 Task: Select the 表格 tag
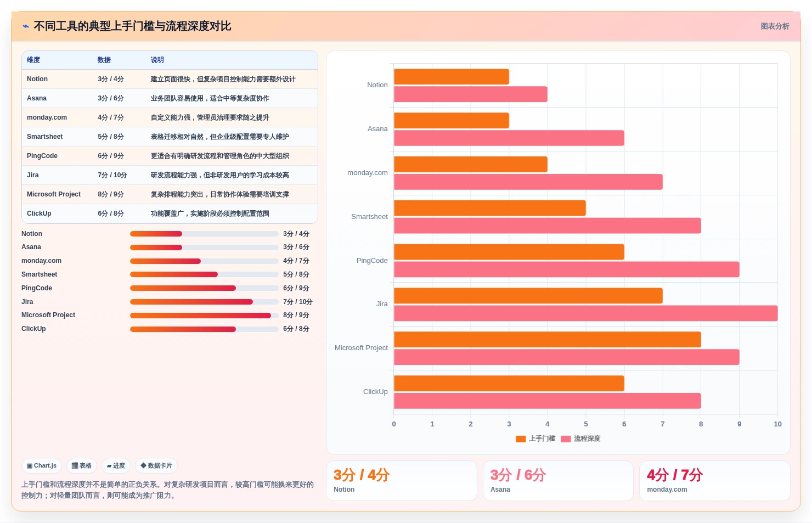pyautogui.click(x=82, y=466)
